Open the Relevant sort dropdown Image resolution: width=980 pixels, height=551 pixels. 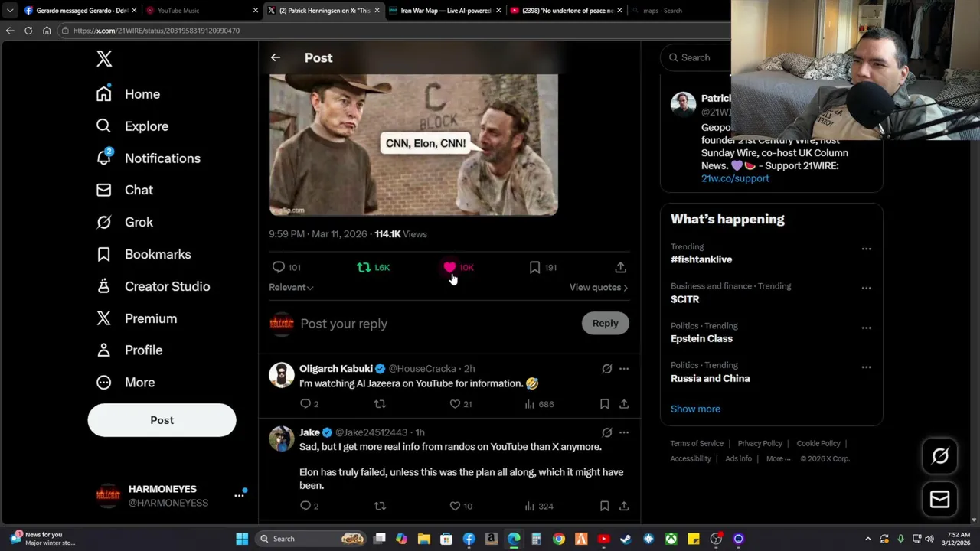pyautogui.click(x=291, y=287)
